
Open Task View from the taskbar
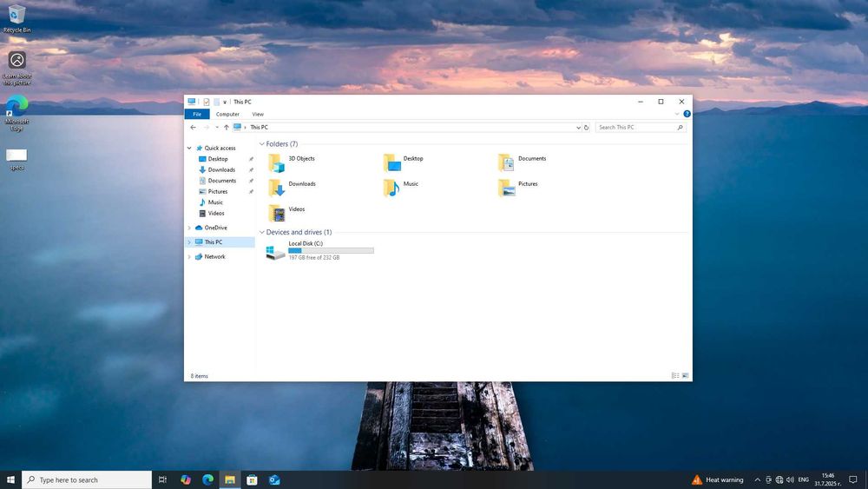(162, 480)
